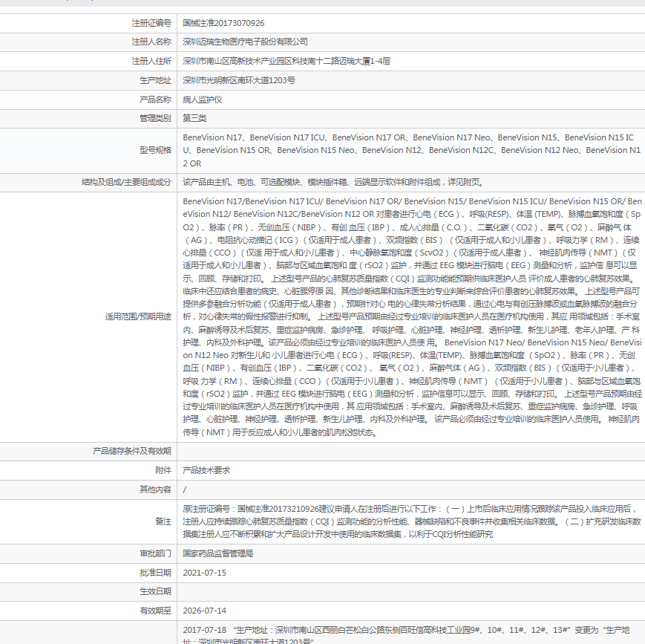
Task: Select production address 深圳市光明新区南环大道1203号
Action: coord(238,80)
